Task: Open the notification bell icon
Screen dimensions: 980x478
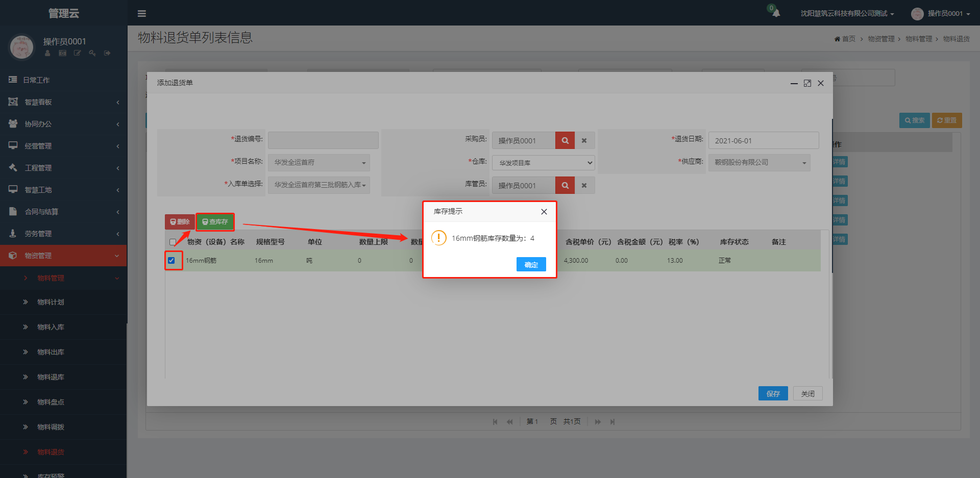Action: tap(776, 13)
